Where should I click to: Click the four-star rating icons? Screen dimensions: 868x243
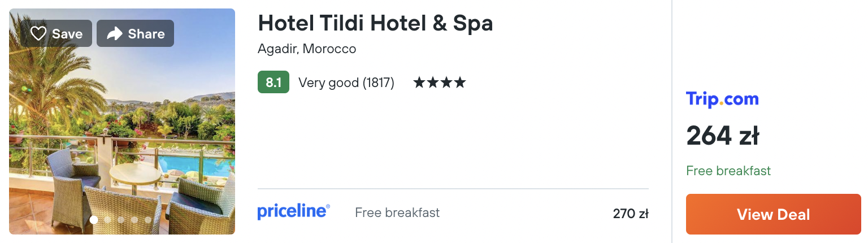tap(440, 83)
